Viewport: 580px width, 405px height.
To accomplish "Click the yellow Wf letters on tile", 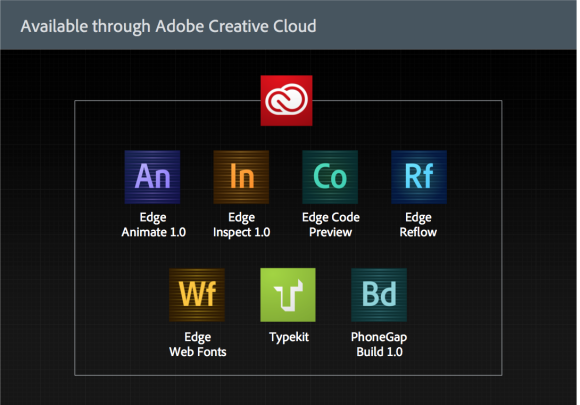I will click(x=197, y=293).
